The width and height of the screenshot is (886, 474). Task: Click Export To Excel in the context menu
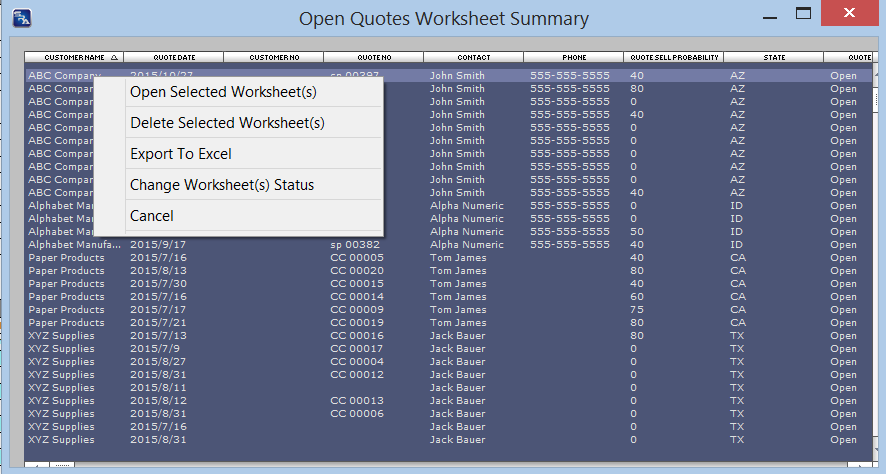pyautogui.click(x=181, y=154)
